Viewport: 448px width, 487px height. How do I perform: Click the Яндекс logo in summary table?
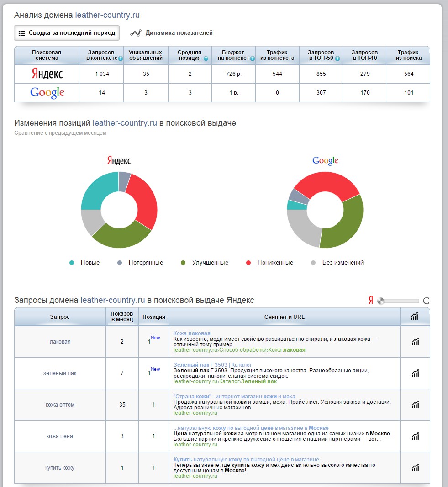click(47, 74)
